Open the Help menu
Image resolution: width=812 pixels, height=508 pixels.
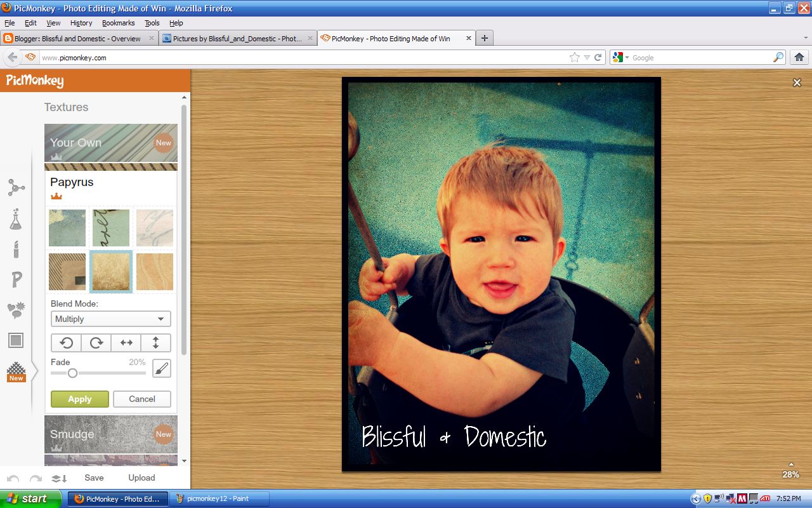[176, 23]
